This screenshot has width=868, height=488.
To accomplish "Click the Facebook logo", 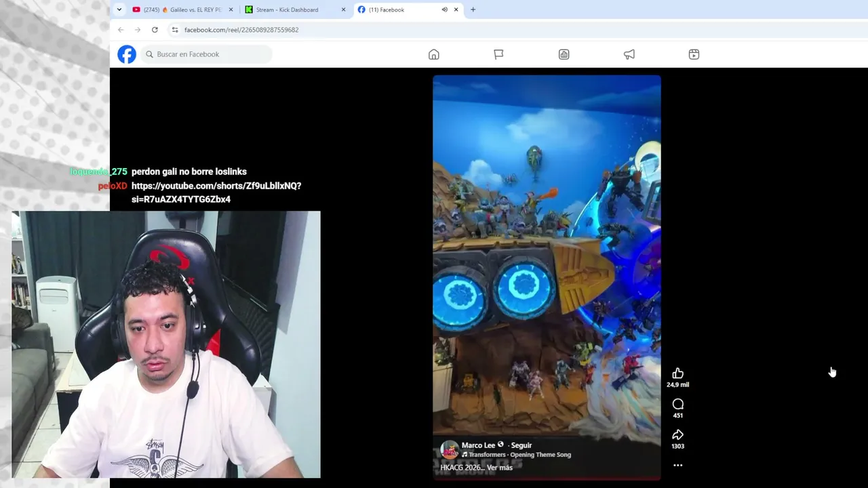I will [127, 54].
